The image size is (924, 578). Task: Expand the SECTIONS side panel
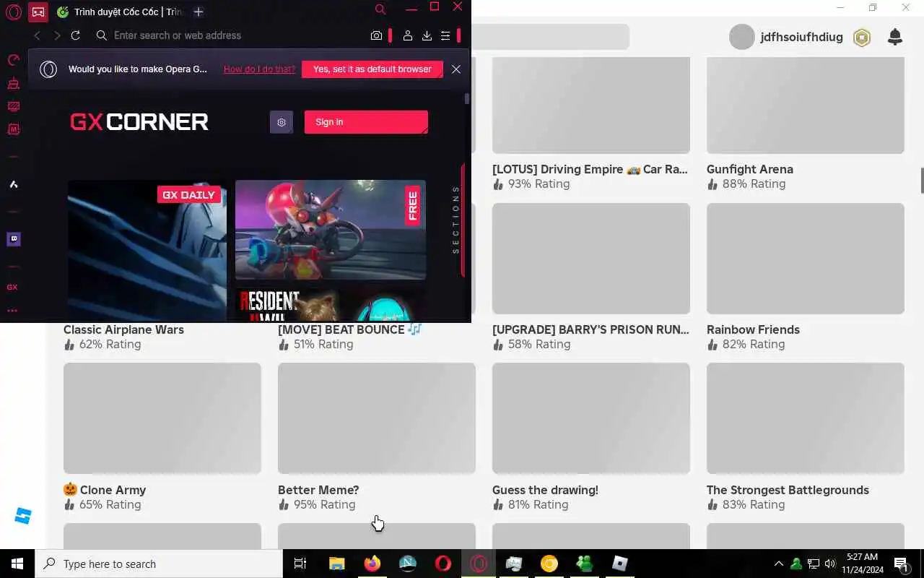pos(456,220)
